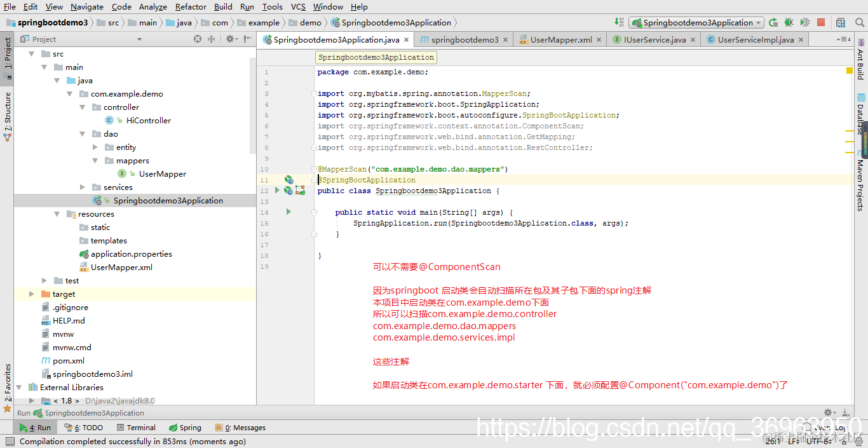Start debugging with the toolbar bug icon
This screenshot has height=448, width=868.
pyautogui.click(x=789, y=22)
